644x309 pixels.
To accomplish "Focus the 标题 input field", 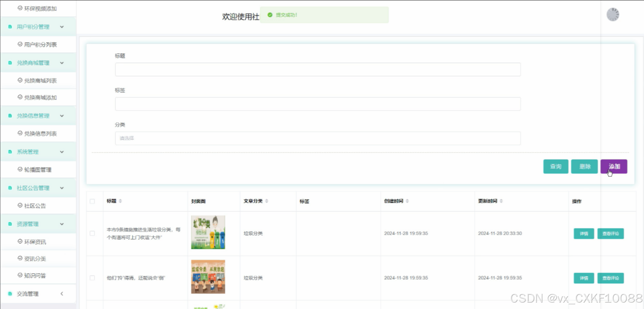I will (x=318, y=70).
